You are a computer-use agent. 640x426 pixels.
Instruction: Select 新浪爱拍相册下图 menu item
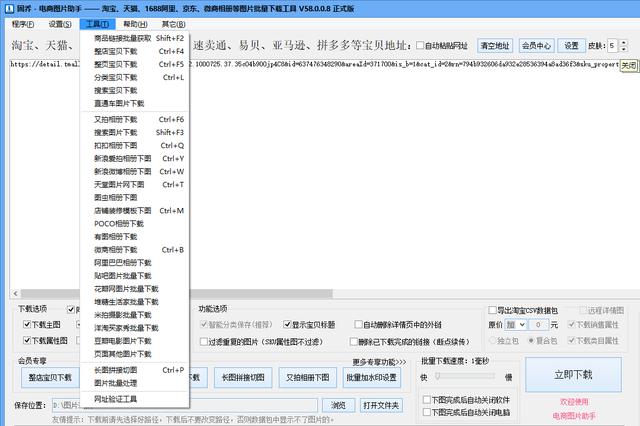click(x=135, y=159)
